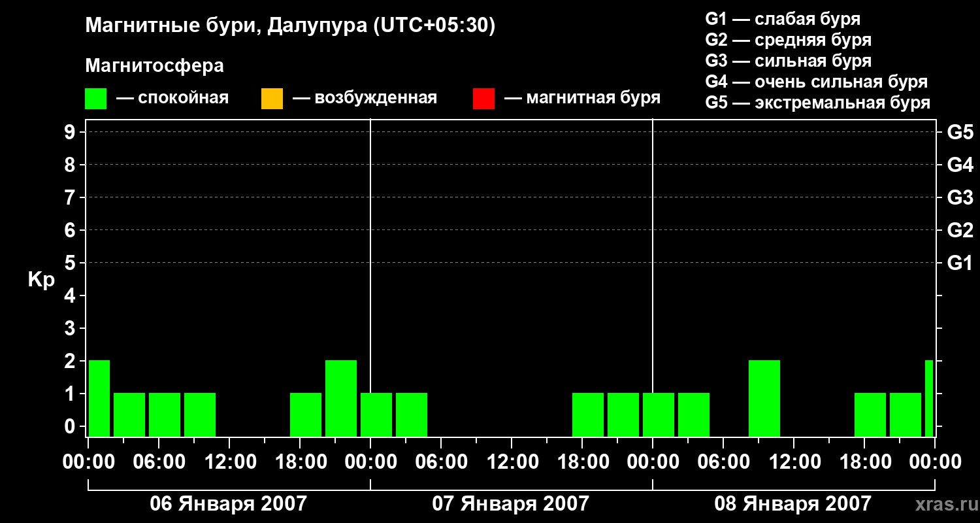The width and height of the screenshot is (980, 523).
Task: Click the date label '07 Января 2007'
Action: pyautogui.click(x=510, y=503)
